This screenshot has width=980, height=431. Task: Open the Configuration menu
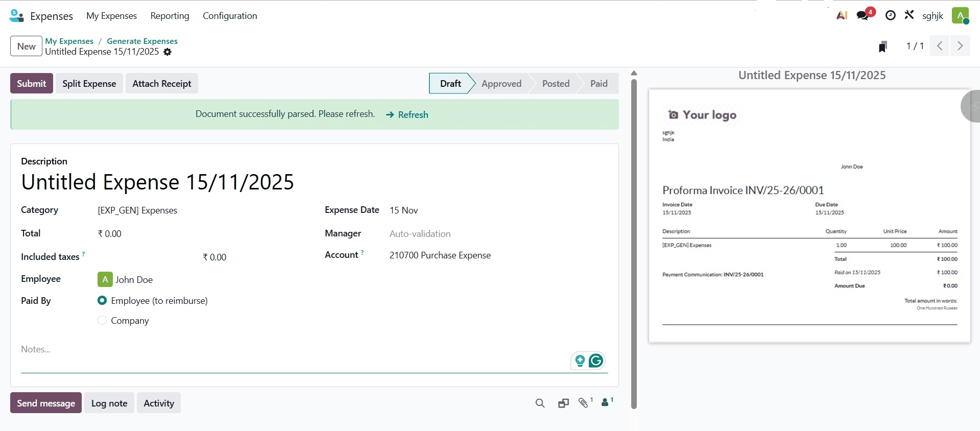click(x=230, y=16)
